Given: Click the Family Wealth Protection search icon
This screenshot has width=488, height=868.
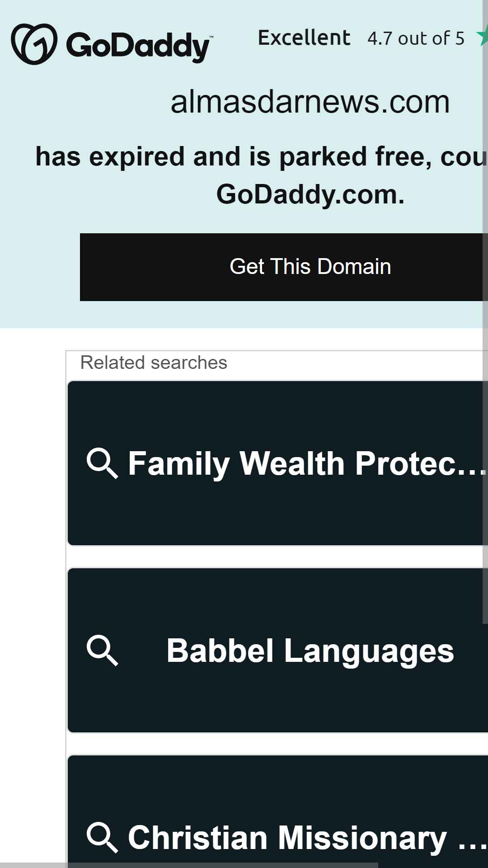Looking at the screenshot, I should click(x=102, y=463).
